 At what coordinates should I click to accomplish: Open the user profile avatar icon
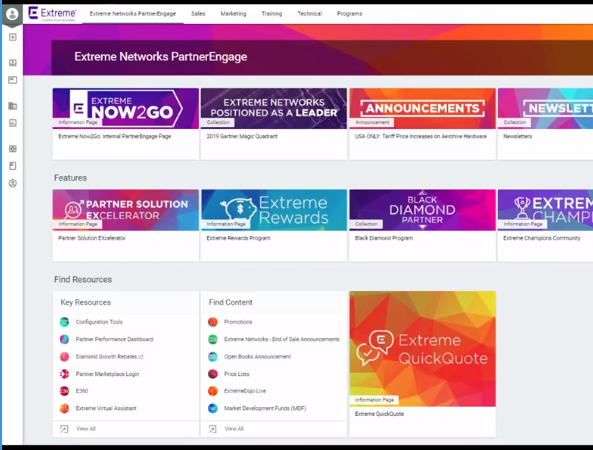pos(12,14)
